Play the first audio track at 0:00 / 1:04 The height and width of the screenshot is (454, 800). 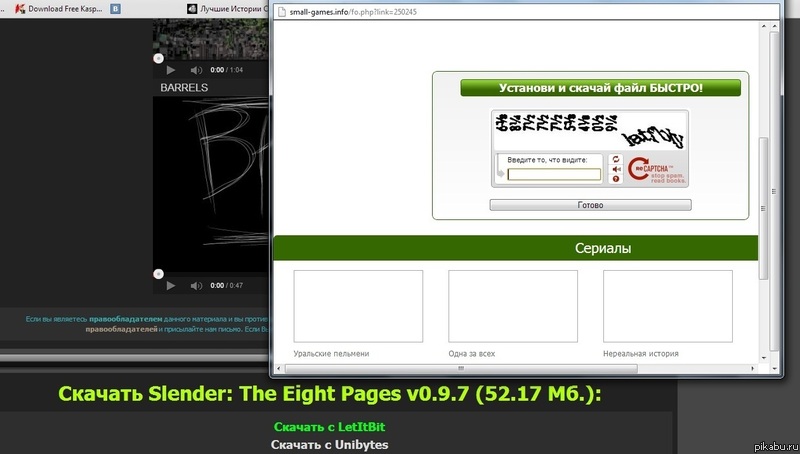coord(171,70)
